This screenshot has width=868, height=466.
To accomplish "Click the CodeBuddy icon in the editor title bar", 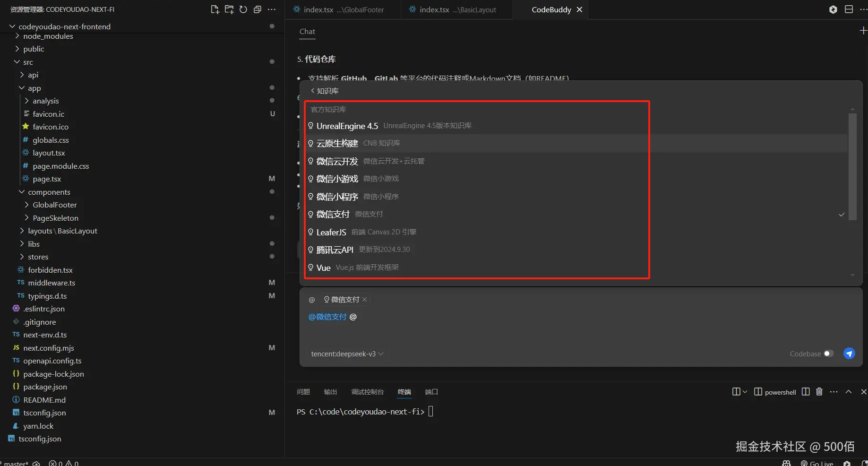I will click(833, 9).
